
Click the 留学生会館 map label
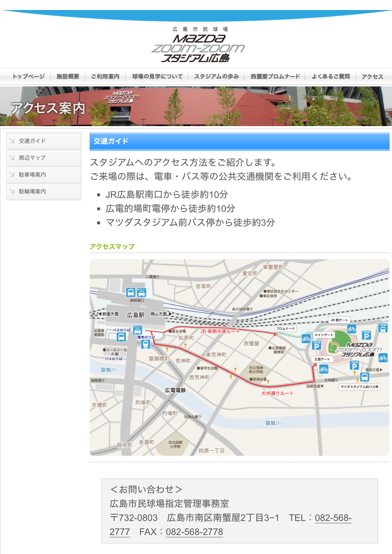coord(207,368)
